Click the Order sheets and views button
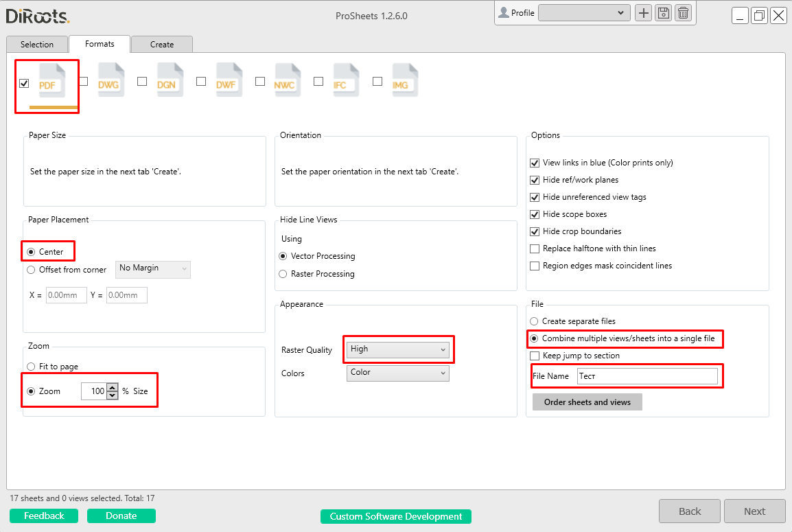 point(587,402)
